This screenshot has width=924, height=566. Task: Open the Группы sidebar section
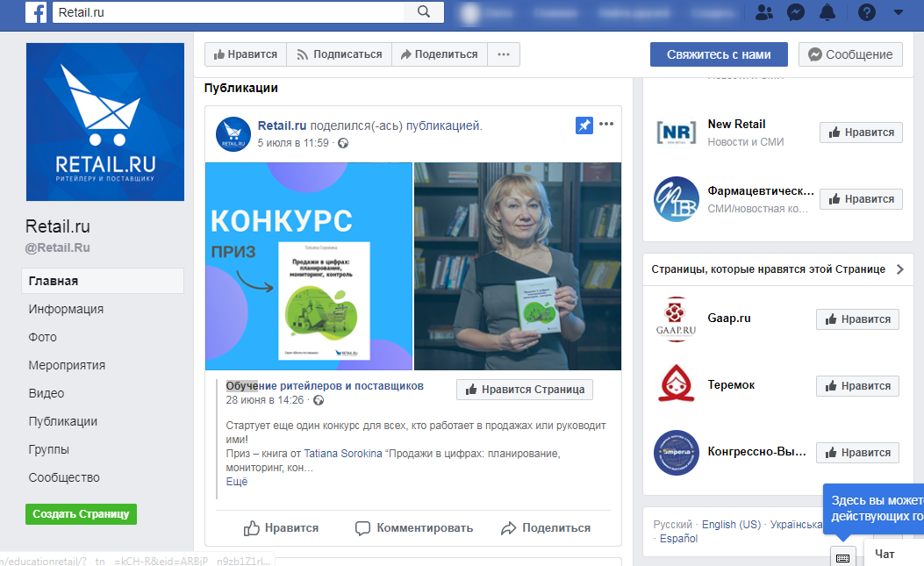click(x=49, y=449)
